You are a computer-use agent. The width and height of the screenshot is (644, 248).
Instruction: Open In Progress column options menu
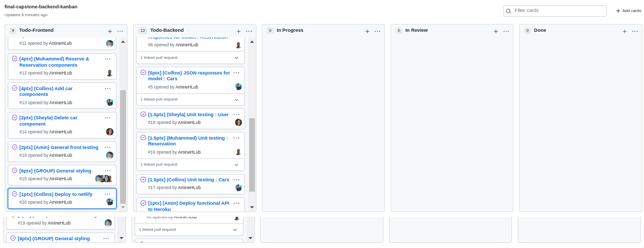point(378,31)
